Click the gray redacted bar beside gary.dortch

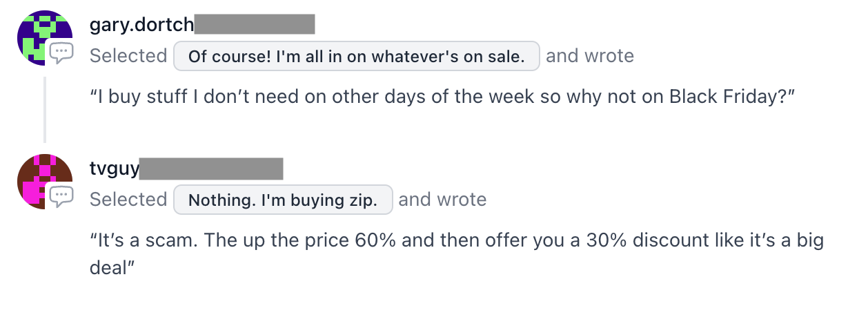click(255, 25)
